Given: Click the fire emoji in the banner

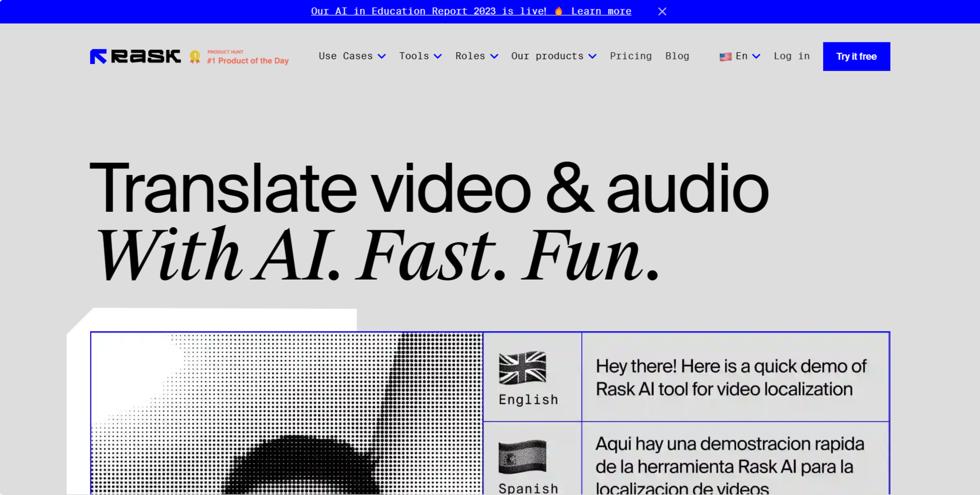Looking at the screenshot, I should click(x=558, y=11).
